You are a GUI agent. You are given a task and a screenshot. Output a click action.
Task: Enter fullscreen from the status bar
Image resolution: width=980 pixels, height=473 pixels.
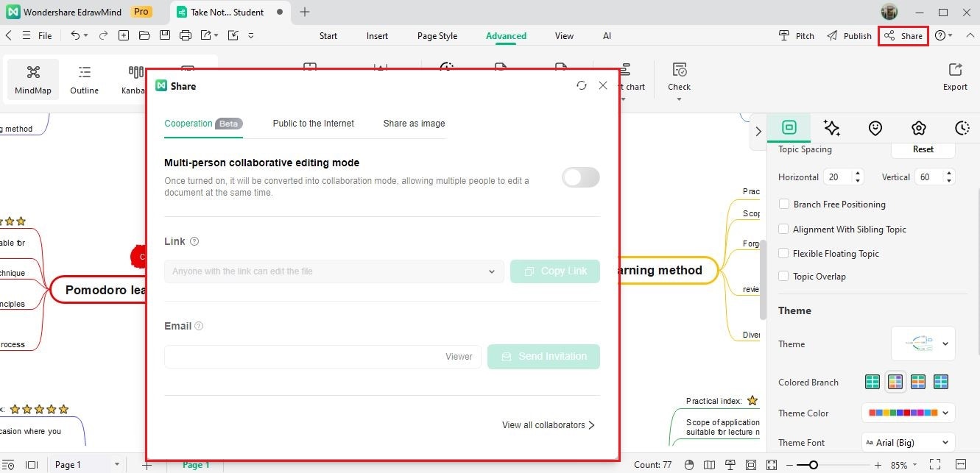click(934, 465)
